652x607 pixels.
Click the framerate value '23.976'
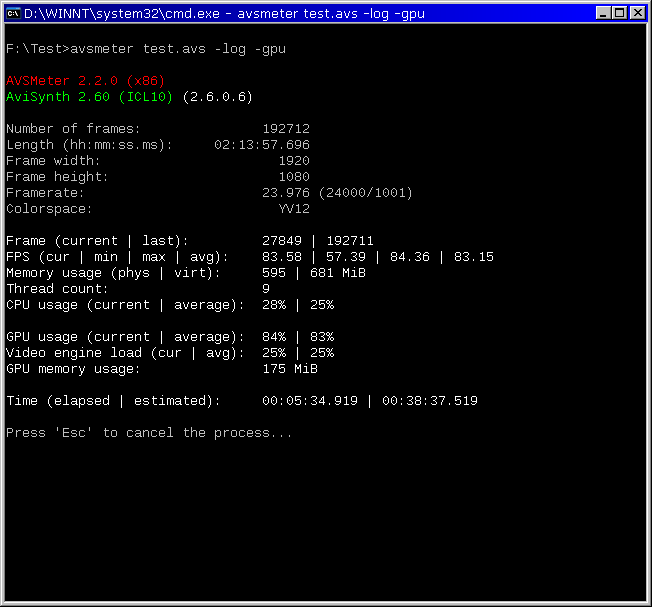pos(286,193)
